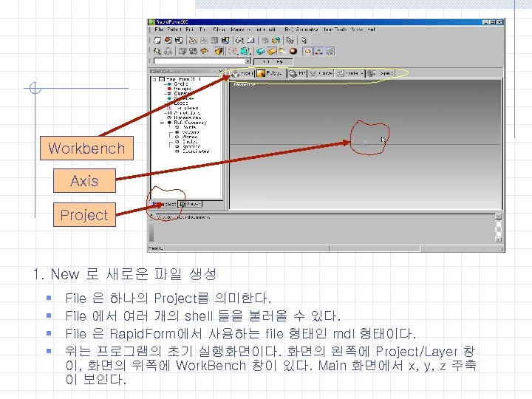The width and height of the screenshot is (532, 399).
Task: Create a new document with the blank page icon
Action: 157,41
